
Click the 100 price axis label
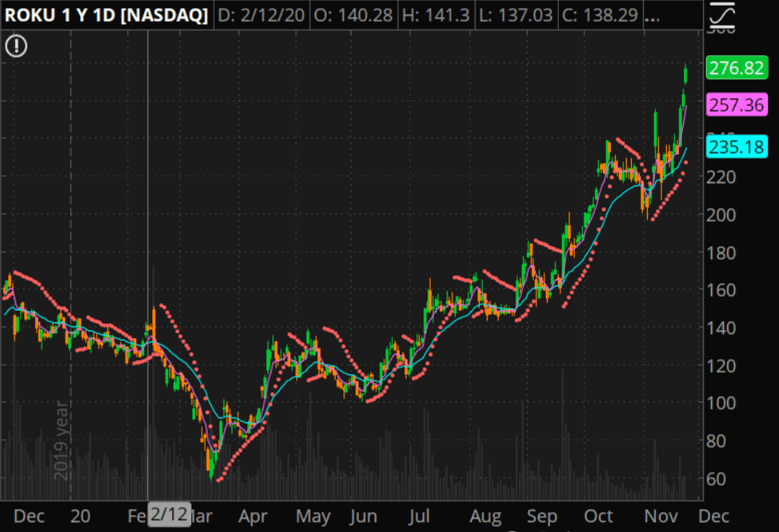pyautogui.click(x=721, y=403)
